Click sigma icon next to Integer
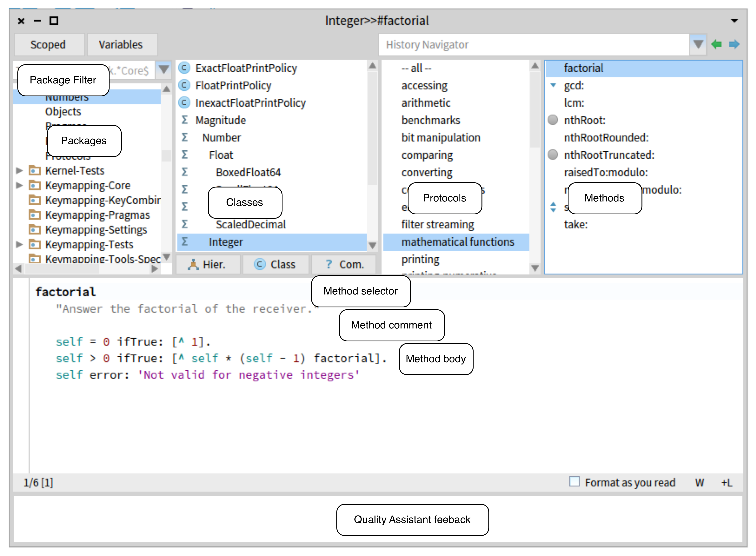 (x=184, y=241)
